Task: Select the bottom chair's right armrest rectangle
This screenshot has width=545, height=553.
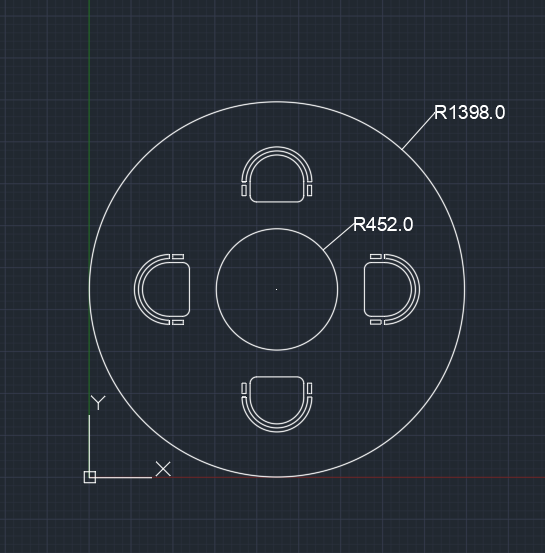Action: tap(309, 389)
